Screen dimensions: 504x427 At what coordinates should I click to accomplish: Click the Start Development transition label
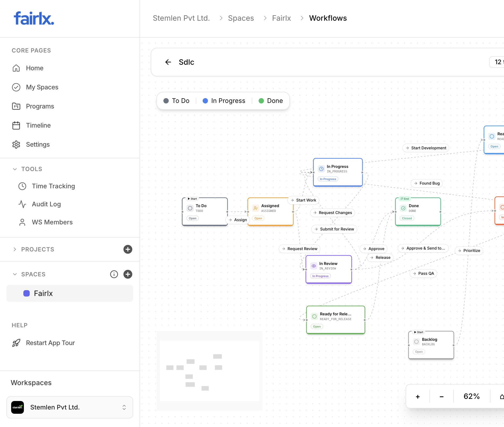tap(426, 148)
